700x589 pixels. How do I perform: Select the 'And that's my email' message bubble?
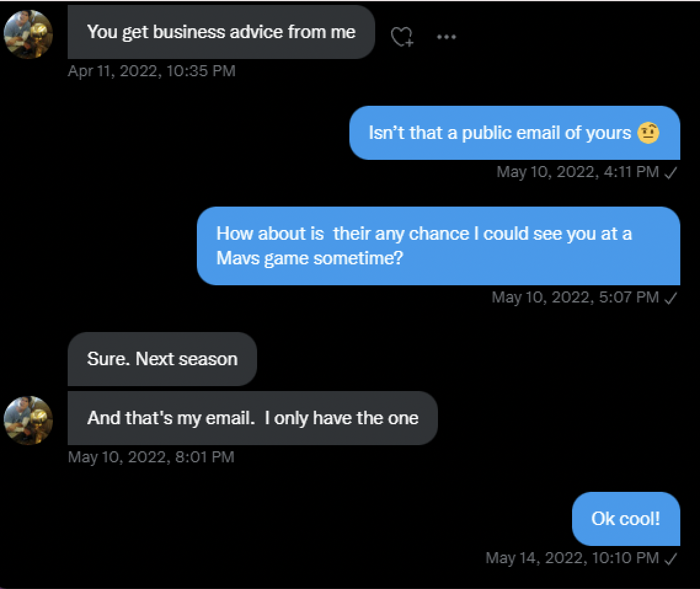252,418
